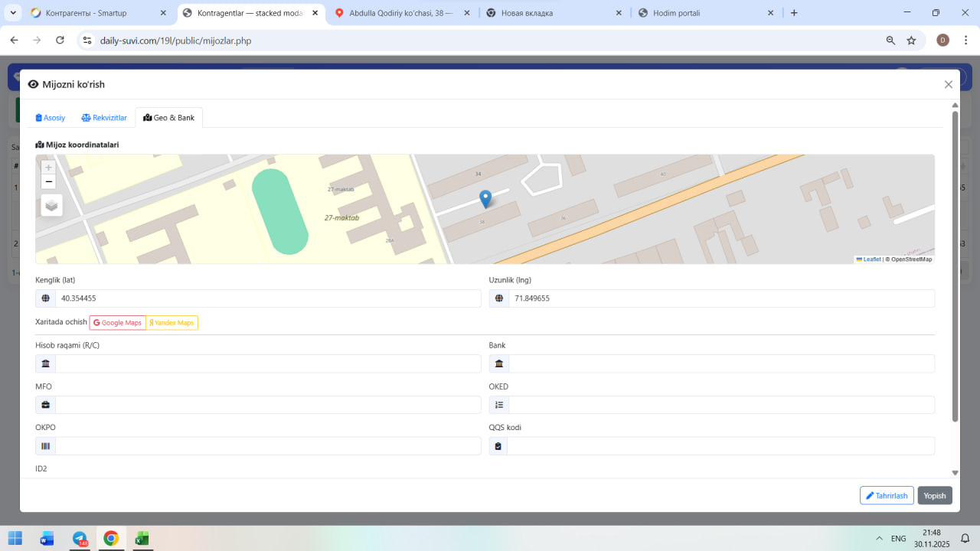The image size is (980, 551).
Task: Zoom in on the Leaflet map
Action: 48,167
